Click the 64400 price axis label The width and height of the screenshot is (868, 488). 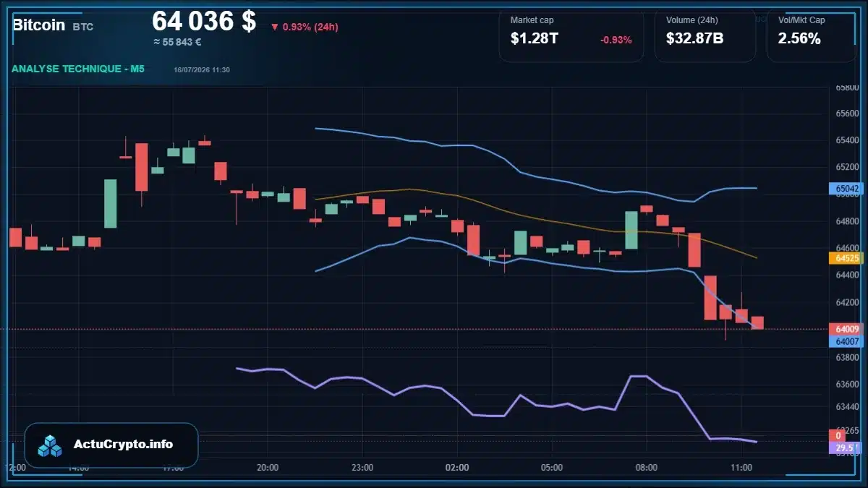coord(846,275)
